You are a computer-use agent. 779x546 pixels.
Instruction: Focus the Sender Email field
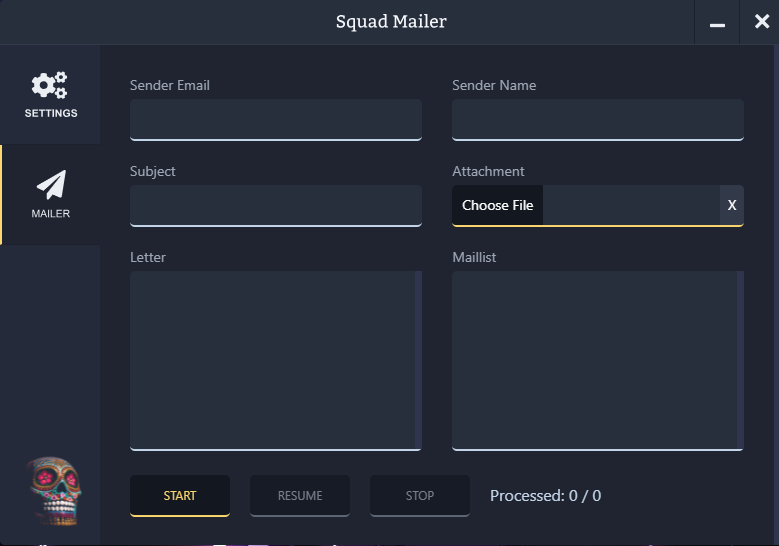pos(275,119)
